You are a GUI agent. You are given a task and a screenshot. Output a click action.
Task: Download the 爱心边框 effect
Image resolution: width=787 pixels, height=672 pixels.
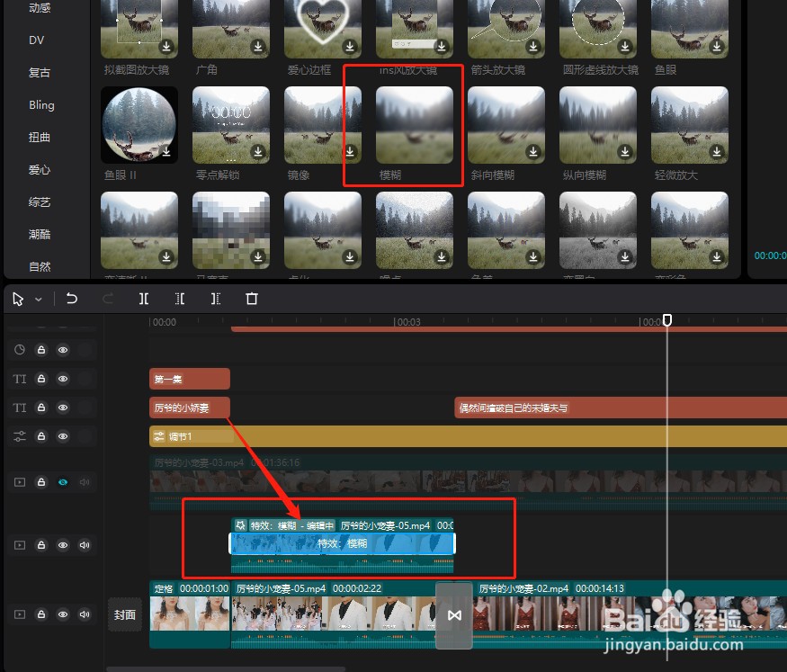click(350, 46)
